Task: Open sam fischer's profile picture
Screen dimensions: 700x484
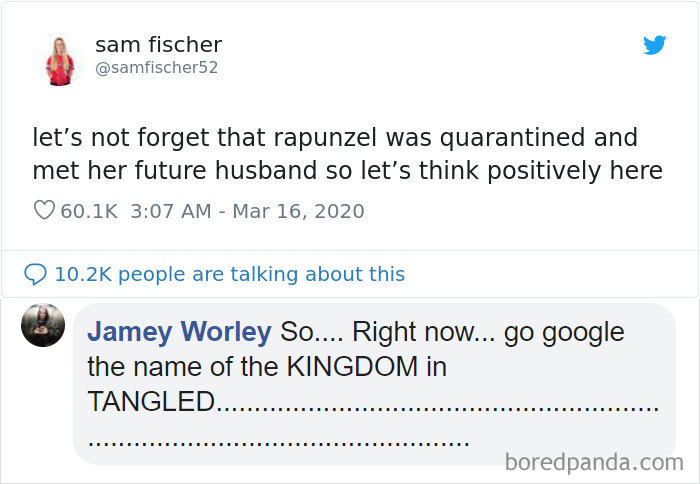Action: (x=62, y=60)
